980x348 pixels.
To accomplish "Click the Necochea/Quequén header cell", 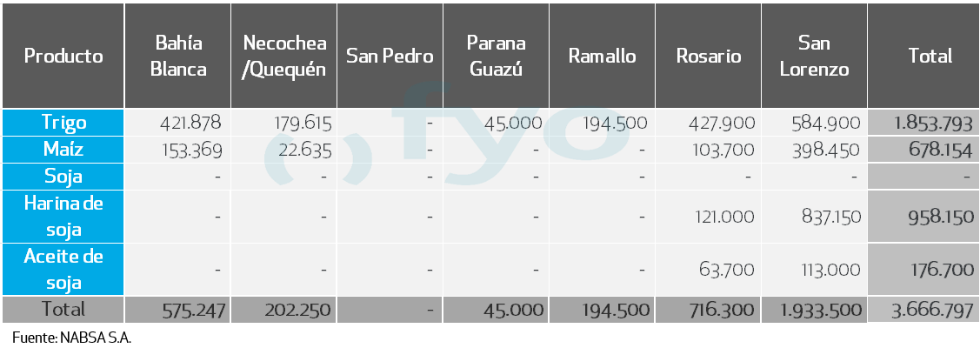I will coord(284,57).
